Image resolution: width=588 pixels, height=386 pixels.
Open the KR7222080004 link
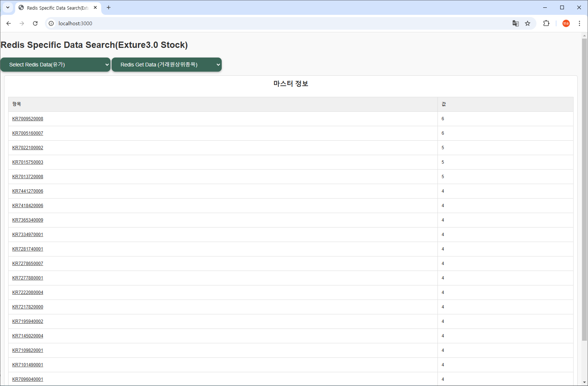coord(28,292)
